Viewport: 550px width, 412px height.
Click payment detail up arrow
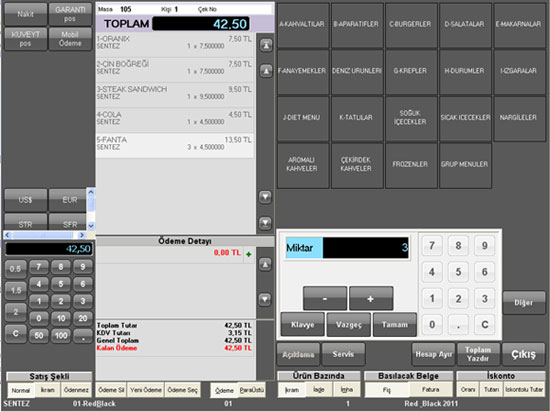265,264
